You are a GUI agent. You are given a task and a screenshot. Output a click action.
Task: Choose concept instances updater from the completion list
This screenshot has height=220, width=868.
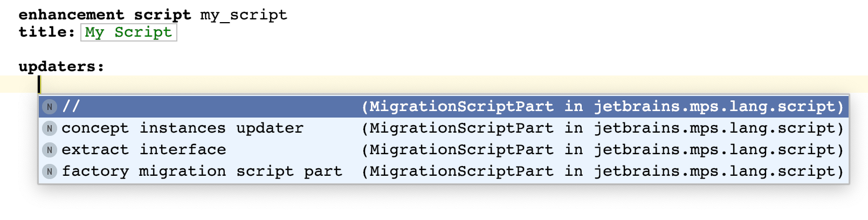(x=182, y=128)
